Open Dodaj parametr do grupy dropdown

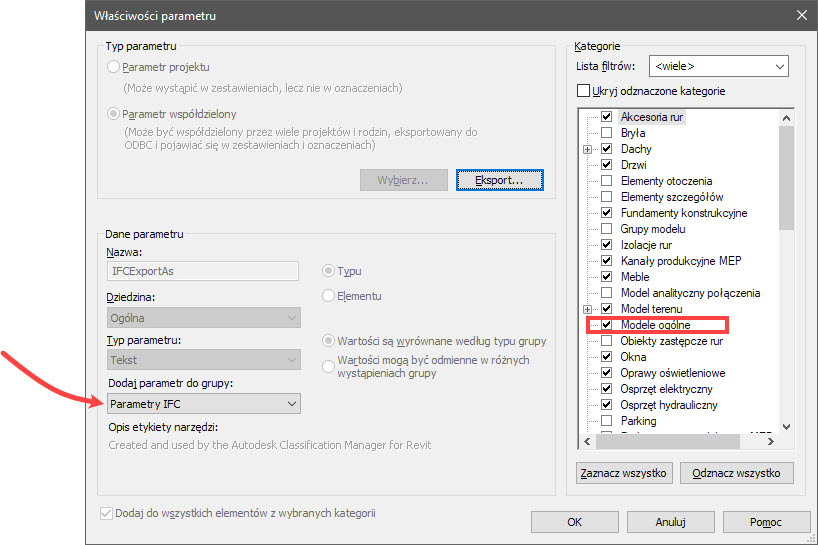pyautogui.click(x=203, y=404)
